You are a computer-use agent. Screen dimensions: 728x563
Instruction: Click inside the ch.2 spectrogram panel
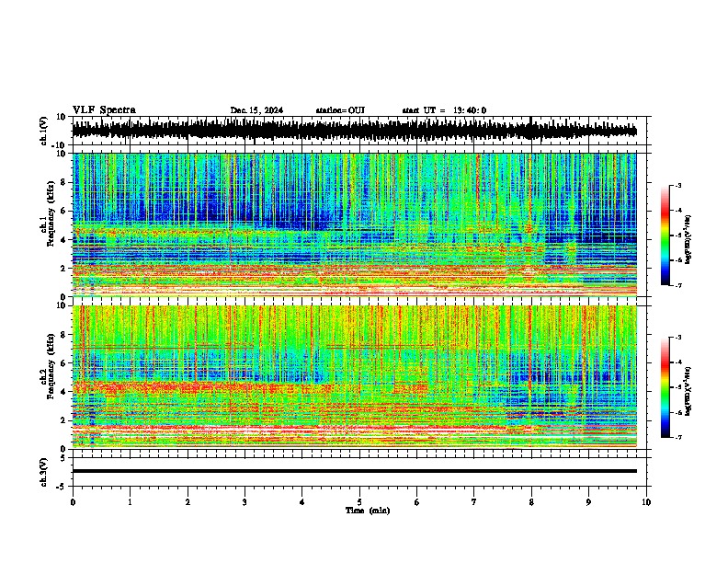pos(355,377)
